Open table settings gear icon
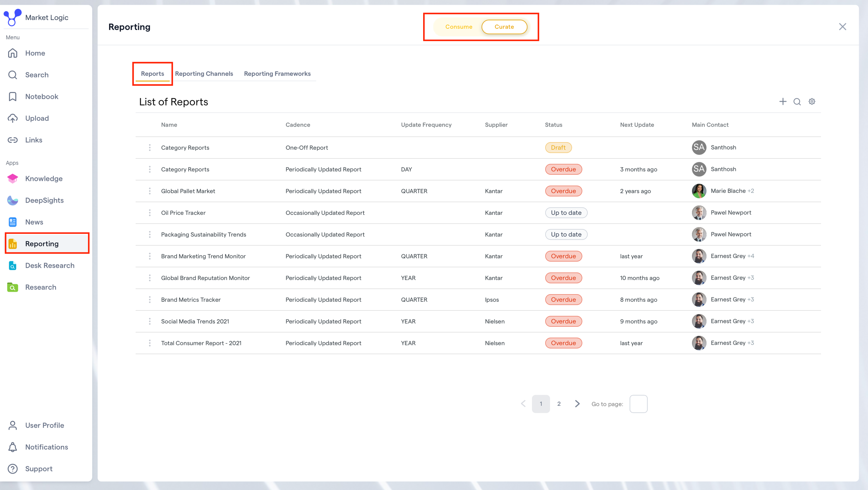This screenshot has height=490, width=868. coord(812,101)
